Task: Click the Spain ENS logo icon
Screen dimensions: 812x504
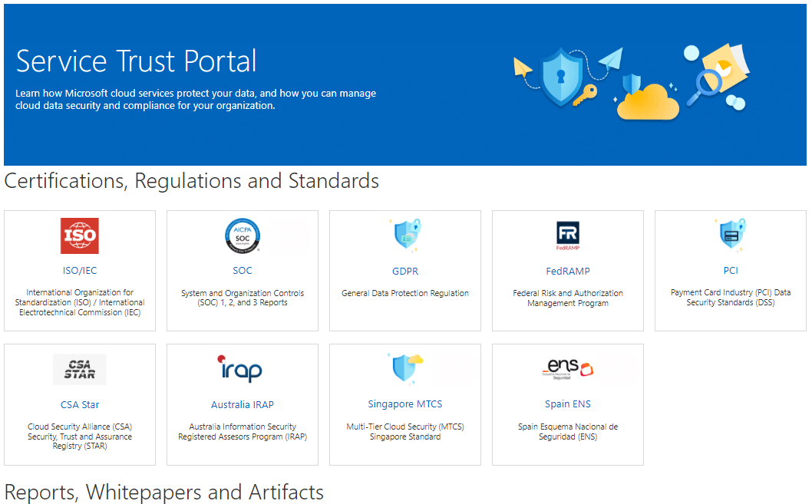Action: (x=568, y=369)
